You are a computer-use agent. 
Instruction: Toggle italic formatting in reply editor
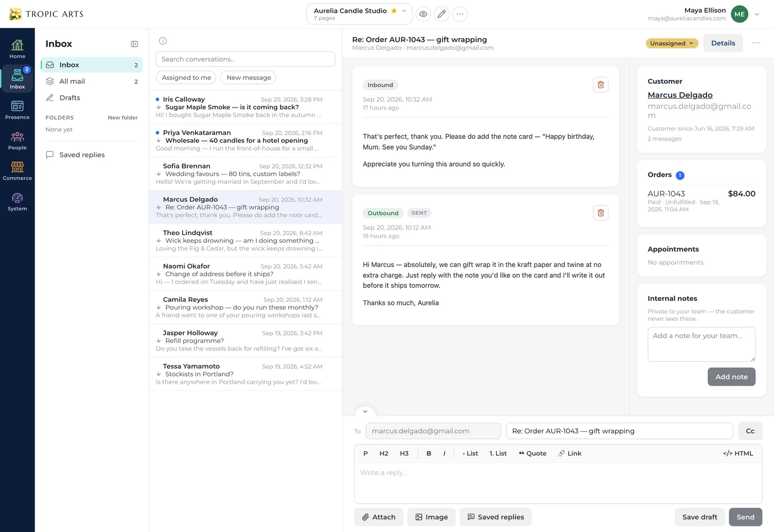[444, 453]
